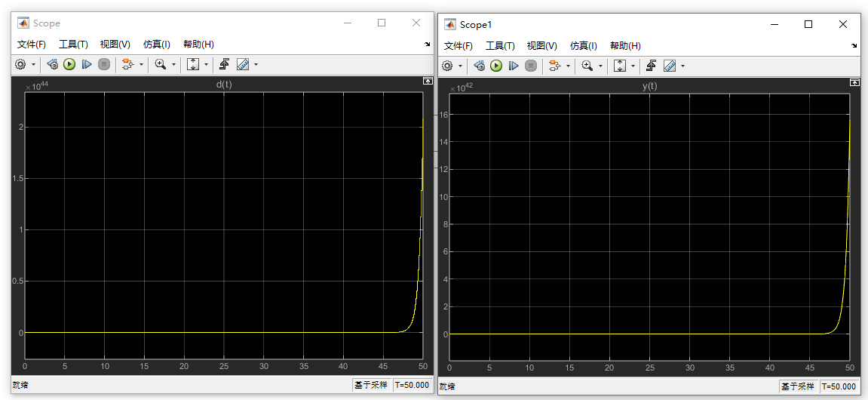Run simulation with green play button in Scope1
The height and width of the screenshot is (400, 868).
(x=496, y=66)
